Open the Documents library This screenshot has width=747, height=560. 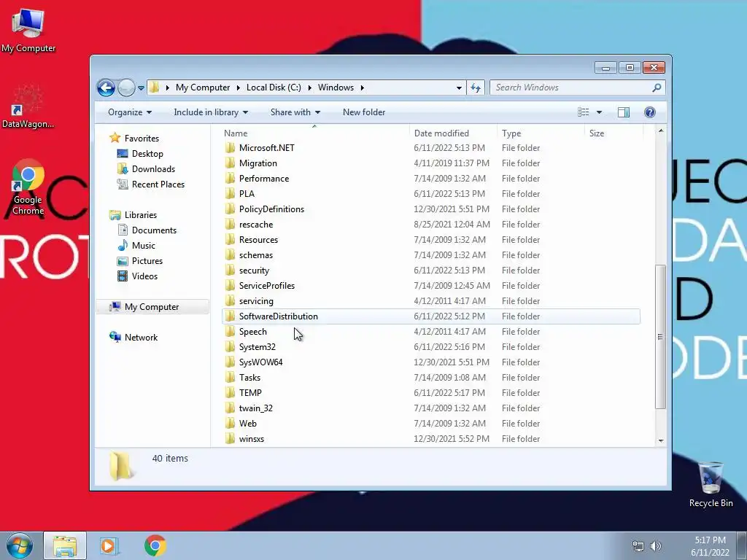coord(154,230)
